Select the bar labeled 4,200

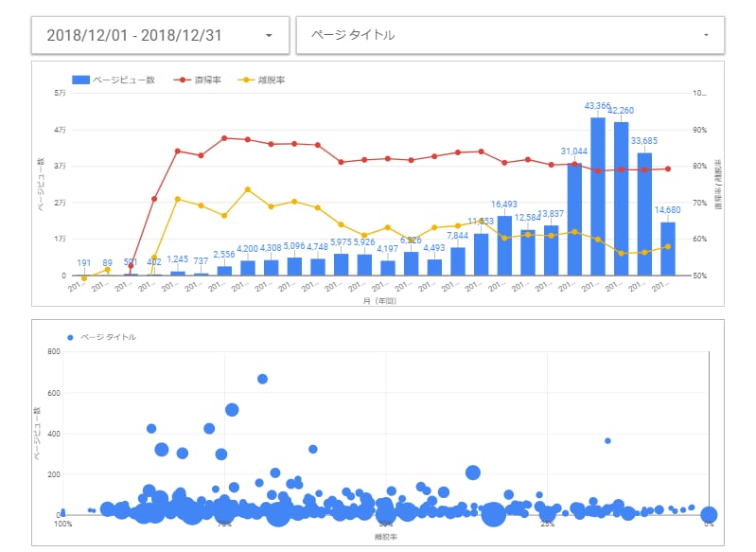click(248, 268)
